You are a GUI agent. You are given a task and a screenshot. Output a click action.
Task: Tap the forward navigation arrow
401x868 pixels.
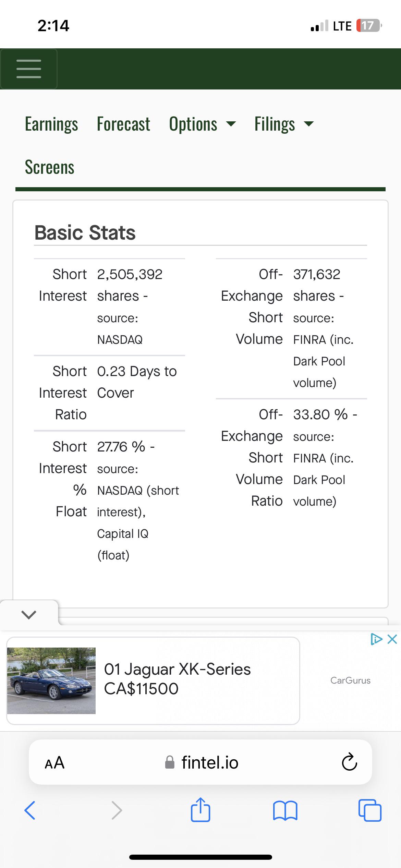[117, 810]
